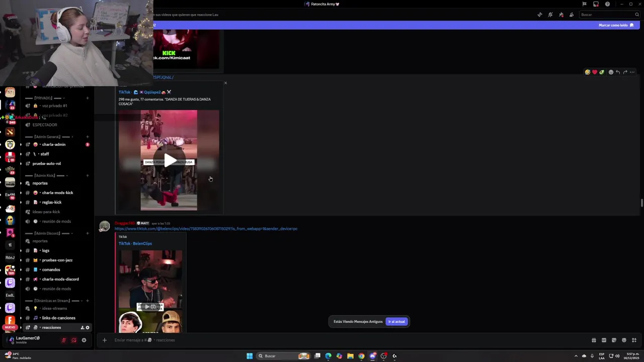Open the Windows Start button
644x362 pixels.
tap(250, 356)
